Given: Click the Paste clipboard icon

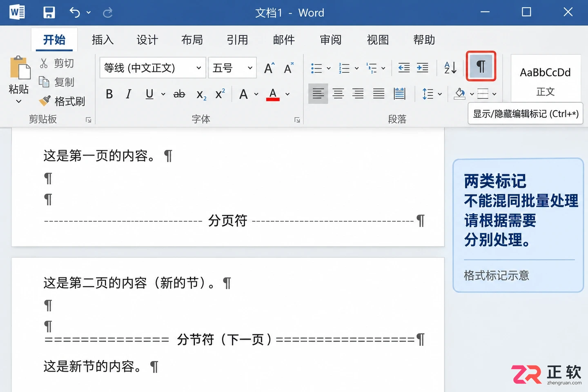Looking at the screenshot, I should coord(20,67).
